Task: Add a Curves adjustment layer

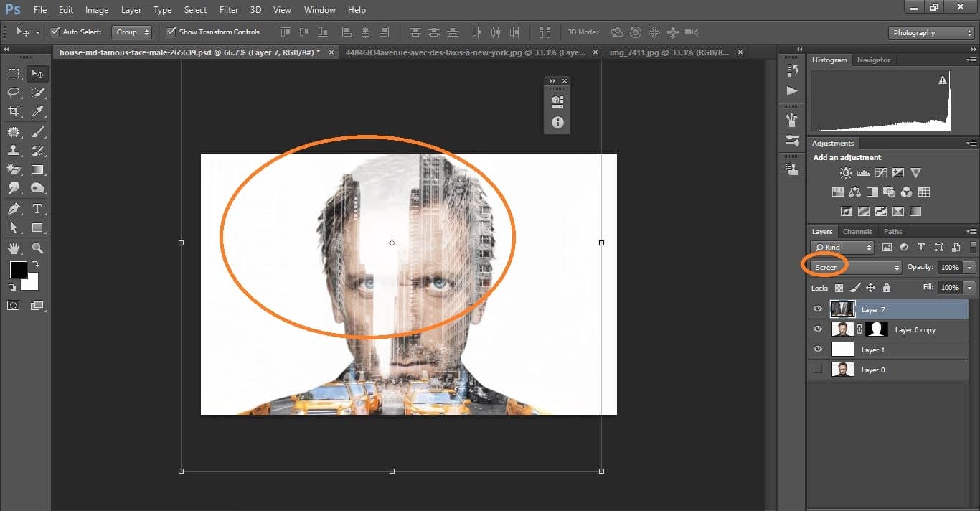Action: click(x=880, y=172)
